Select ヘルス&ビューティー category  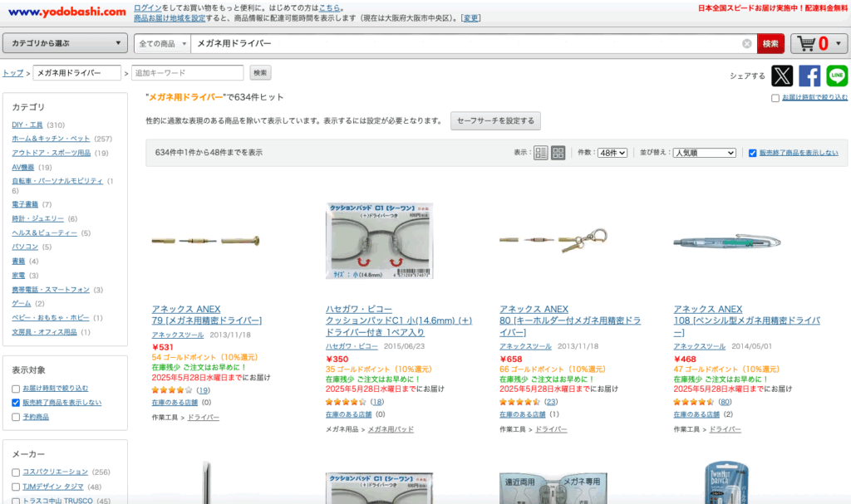(x=45, y=232)
